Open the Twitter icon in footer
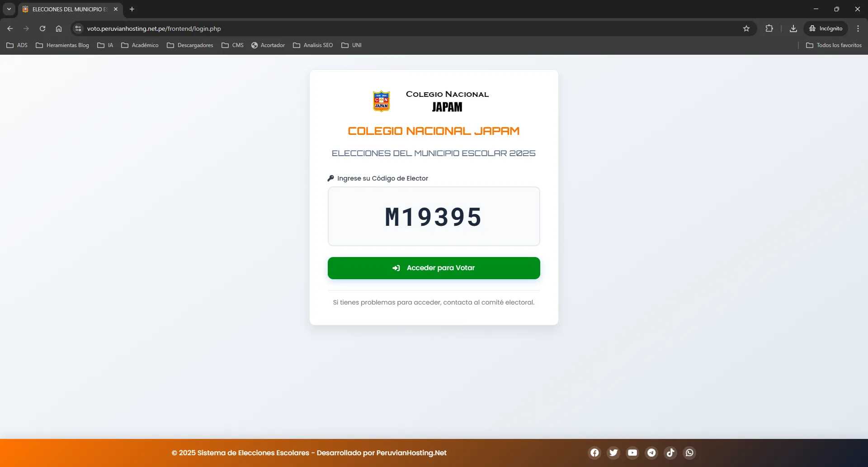 613,453
